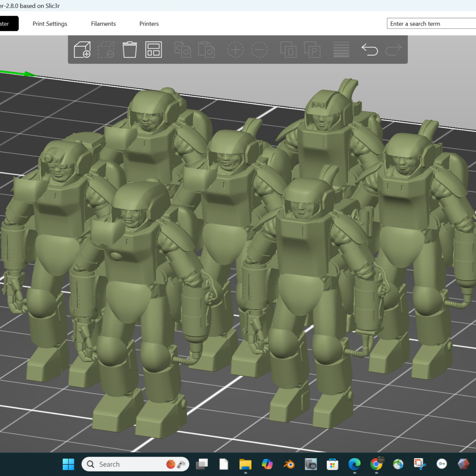The height and width of the screenshot is (476, 476).
Task: Click the dashed Delete selected object icon
Action: pyautogui.click(x=106, y=49)
